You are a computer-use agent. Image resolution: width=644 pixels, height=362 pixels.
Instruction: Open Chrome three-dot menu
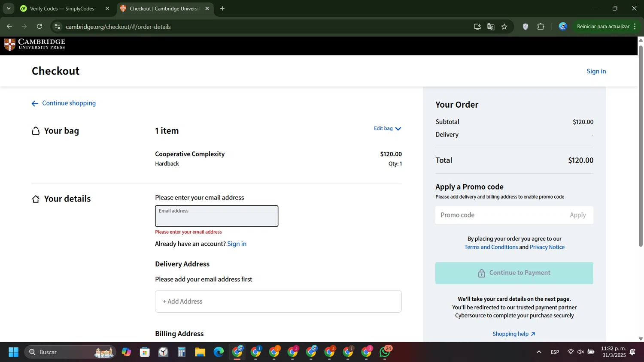coord(635,27)
